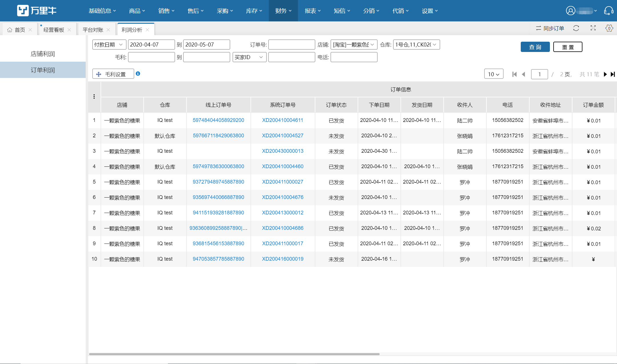Click the 同步订单 sync icon

point(538,28)
